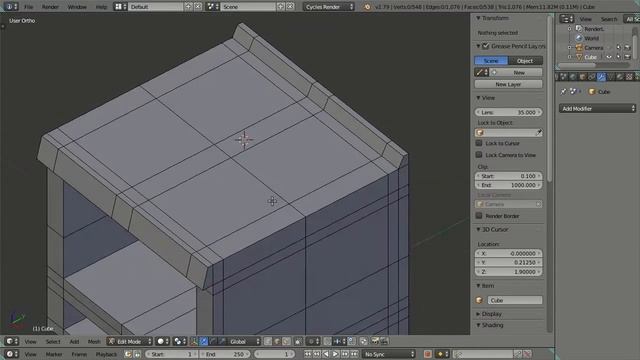
Task: Click the OpenGL render image icon
Action: (375, 342)
